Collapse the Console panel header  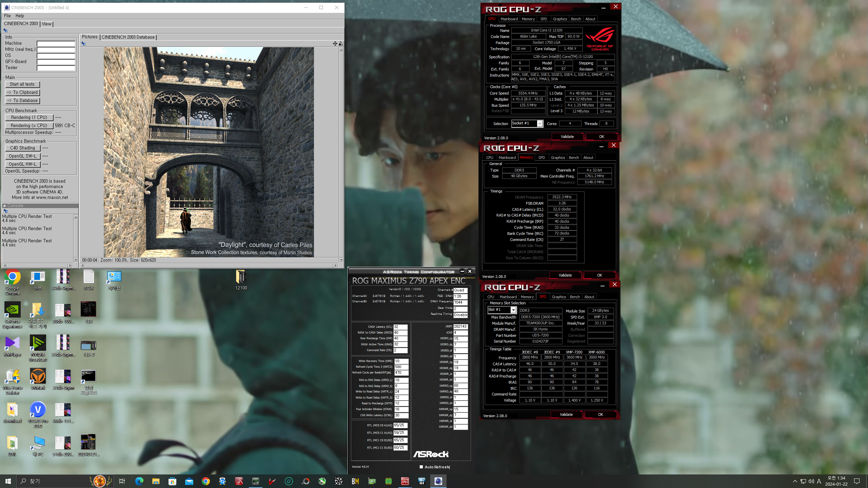click(4, 206)
